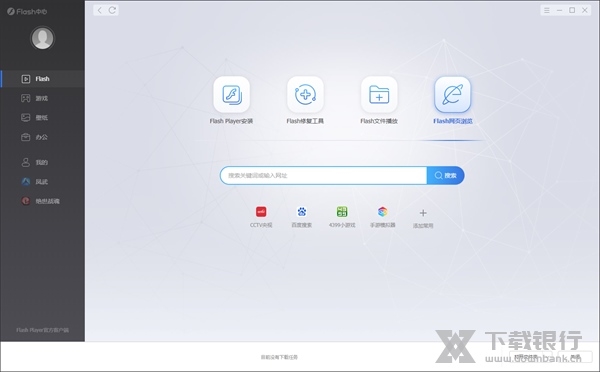Open the Flash Player安装 install tile
Screen dimensions: 600x372
click(232, 101)
